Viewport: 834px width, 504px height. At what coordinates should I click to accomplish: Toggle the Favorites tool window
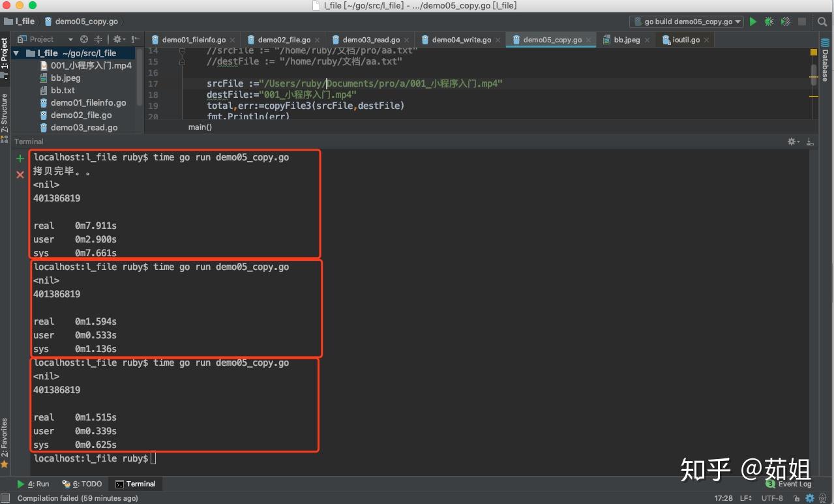pyautogui.click(x=5, y=438)
